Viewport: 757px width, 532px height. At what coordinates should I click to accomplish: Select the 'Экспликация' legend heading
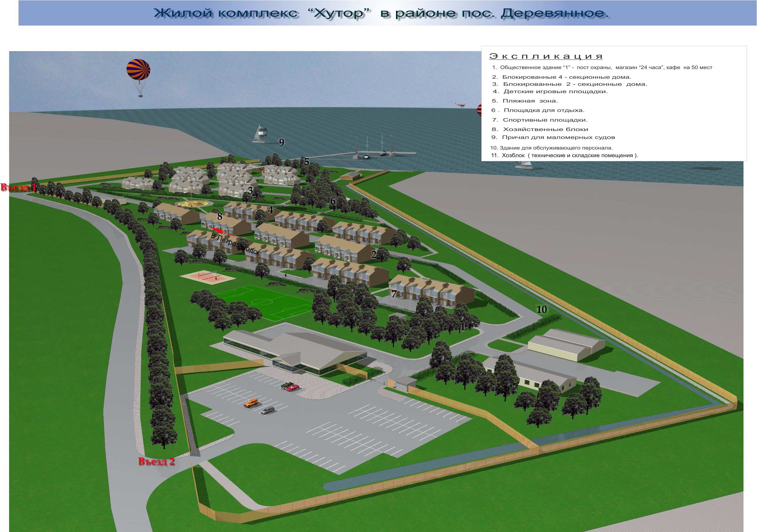(546, 56)
